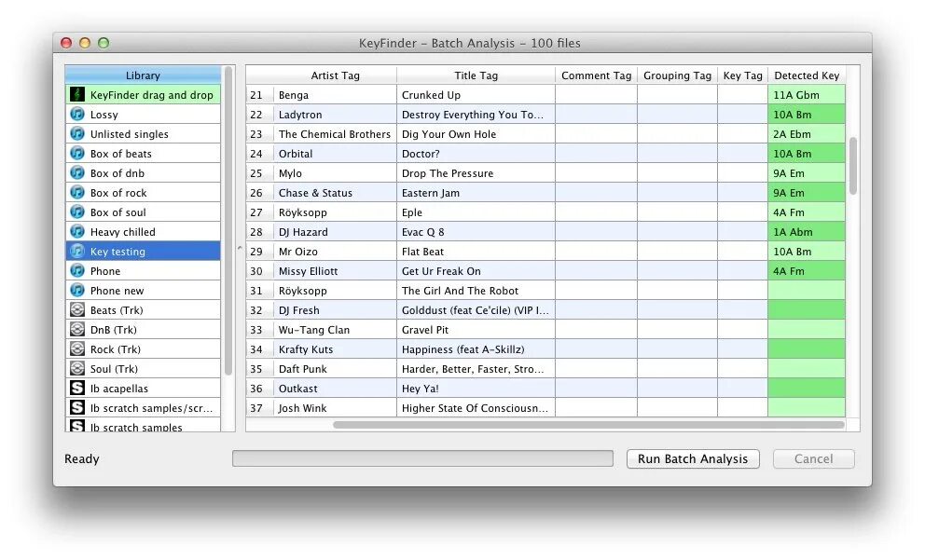This screenshot has height=560, width=925.
Task: Select the Phone new playlist name
Action: click(x=117, y=291)
